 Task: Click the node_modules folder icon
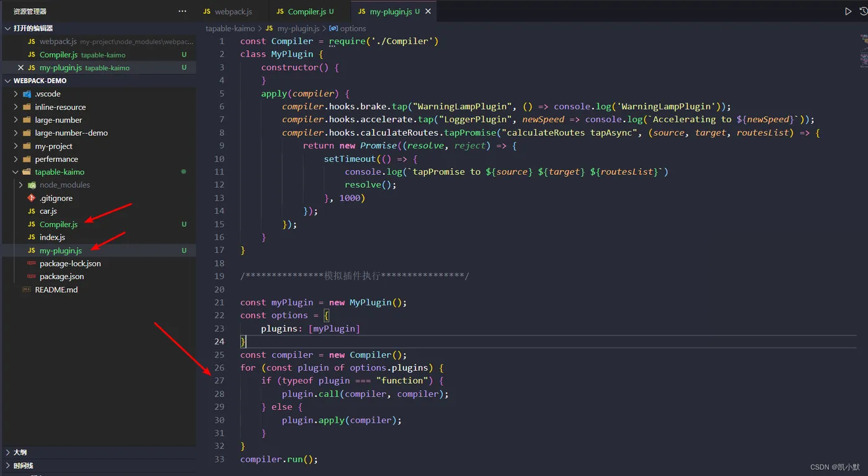click(x=32, y=185)
